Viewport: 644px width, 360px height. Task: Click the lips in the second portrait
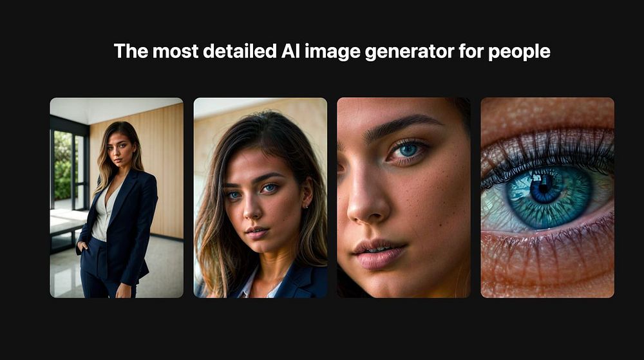(256, 232)
